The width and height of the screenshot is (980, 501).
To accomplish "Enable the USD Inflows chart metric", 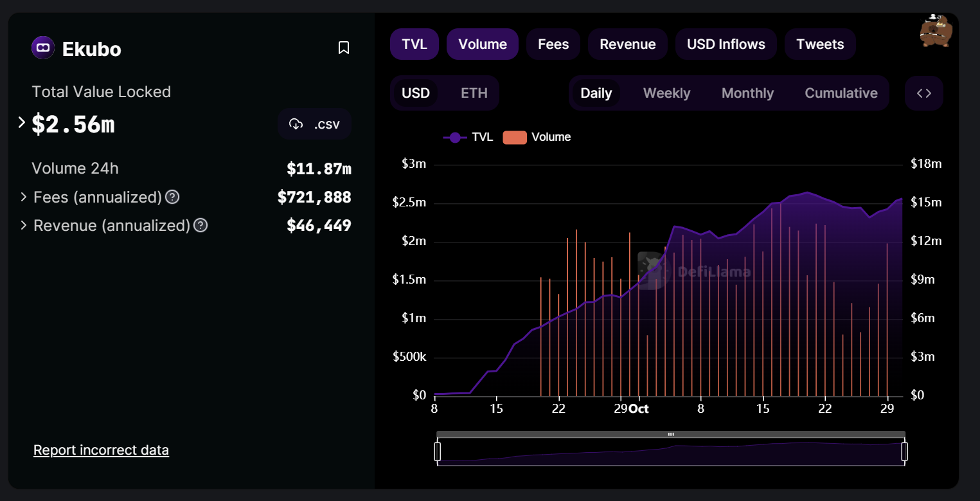I will point(726,44).
